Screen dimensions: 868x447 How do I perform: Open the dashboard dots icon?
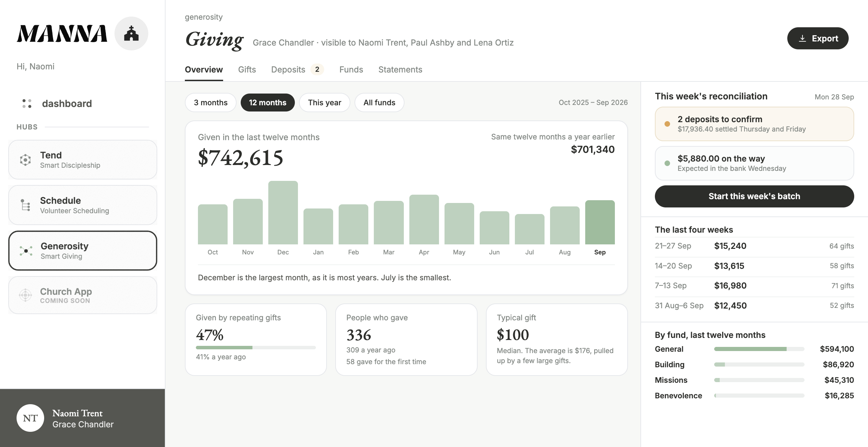pos(27,104)
